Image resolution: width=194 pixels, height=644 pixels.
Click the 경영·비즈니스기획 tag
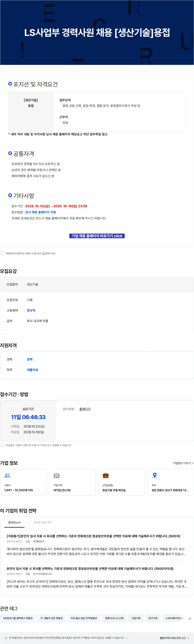point(114,618)
